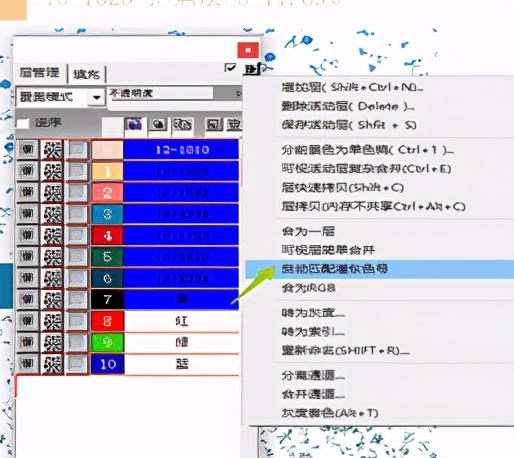
Task: Open the layer blend mode dropdown
Action: pyautogui.click(x=97, y=97)
